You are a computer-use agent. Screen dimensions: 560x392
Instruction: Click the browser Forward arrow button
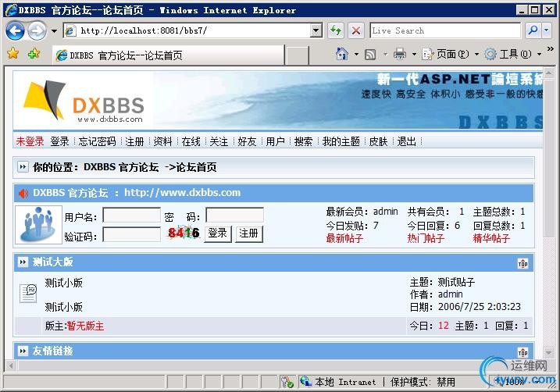pyautogui.click(x=37, y=30)
